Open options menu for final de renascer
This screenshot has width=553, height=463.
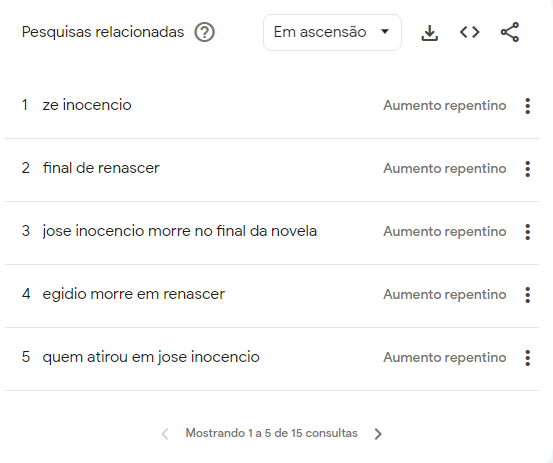(x=528, y=169)
